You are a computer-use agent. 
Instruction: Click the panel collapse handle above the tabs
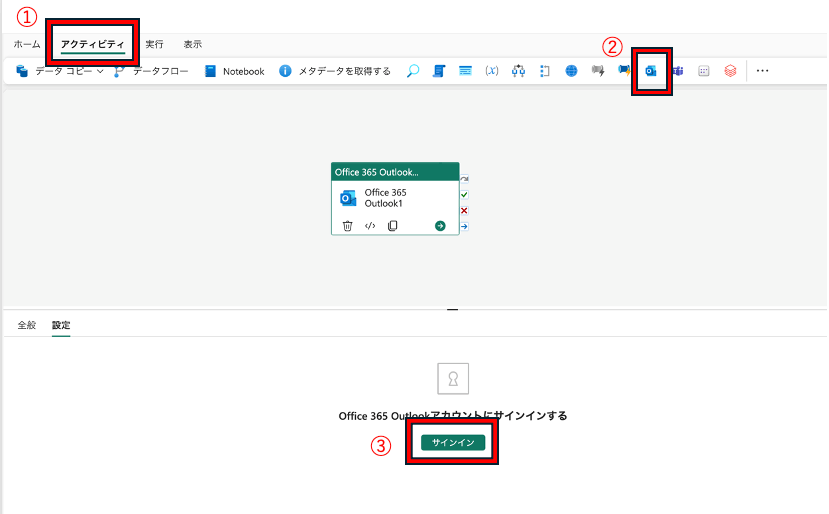pos(453,309)
